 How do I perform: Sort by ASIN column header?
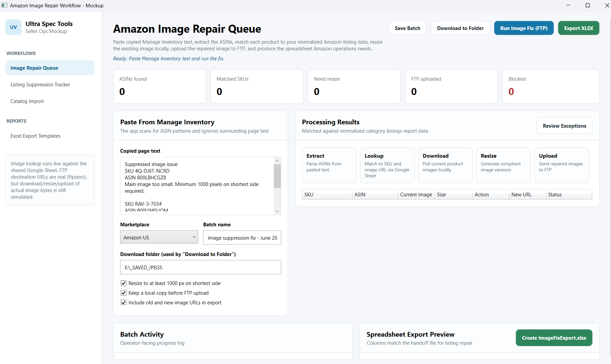[x=375, y=195]
